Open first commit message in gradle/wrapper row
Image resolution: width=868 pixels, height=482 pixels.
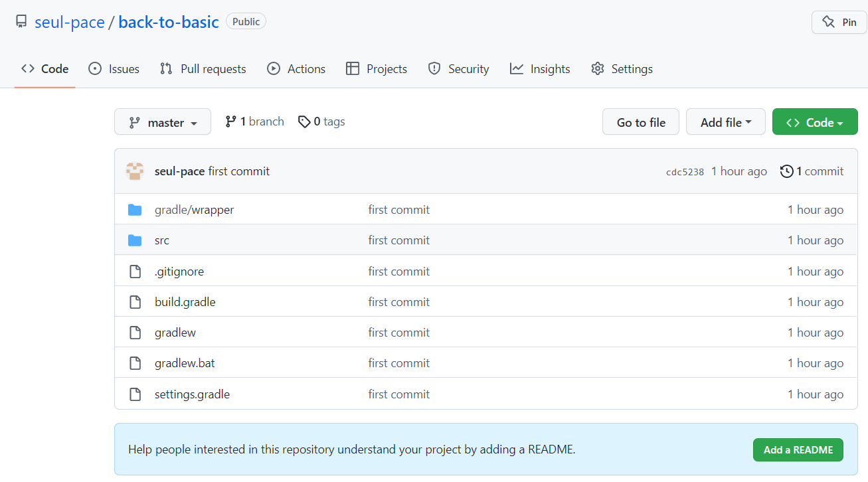click(x=399, y=210)
